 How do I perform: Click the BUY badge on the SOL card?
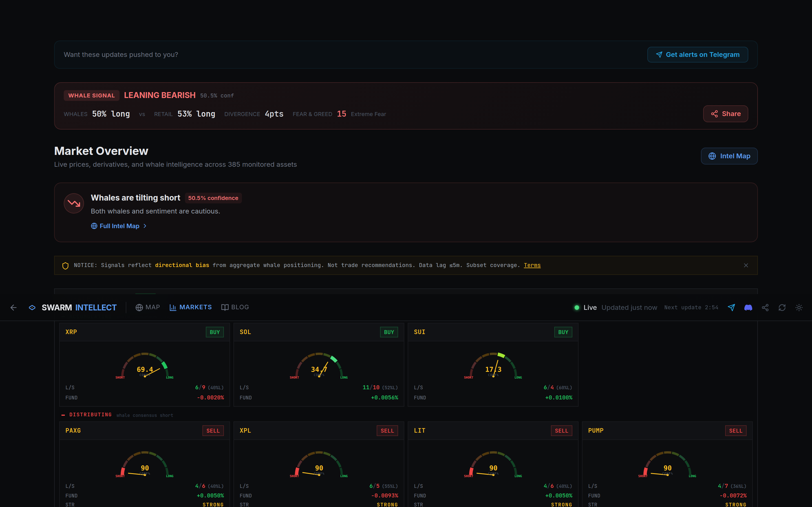coord(389,332)
